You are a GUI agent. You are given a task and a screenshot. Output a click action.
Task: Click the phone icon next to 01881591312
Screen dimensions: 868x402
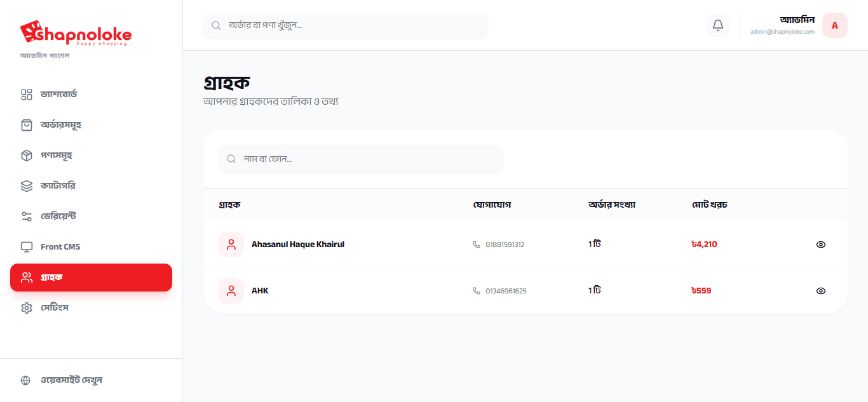pyautogui.click(x=477, y=245)
